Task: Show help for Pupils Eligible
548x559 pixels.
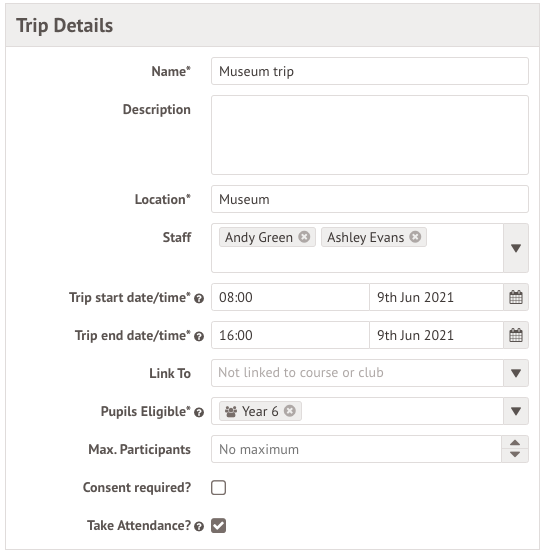Action: tap(199, 412)
